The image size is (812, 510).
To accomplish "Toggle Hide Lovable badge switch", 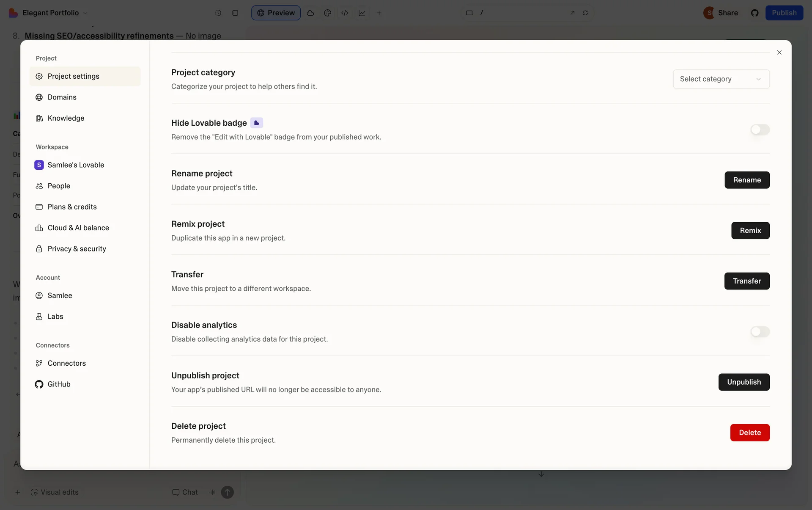I will [760, 130].
